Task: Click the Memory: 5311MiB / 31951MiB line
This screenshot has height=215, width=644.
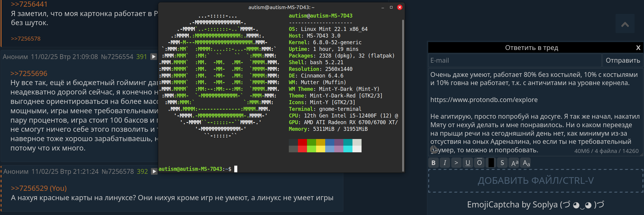Action: point(328,129)
